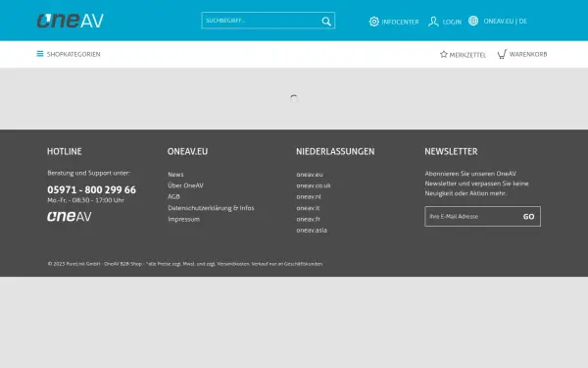Click the Warenkorb shopping cart icon
The width and height of the screenshot is (588, 368).
point(502,54)
